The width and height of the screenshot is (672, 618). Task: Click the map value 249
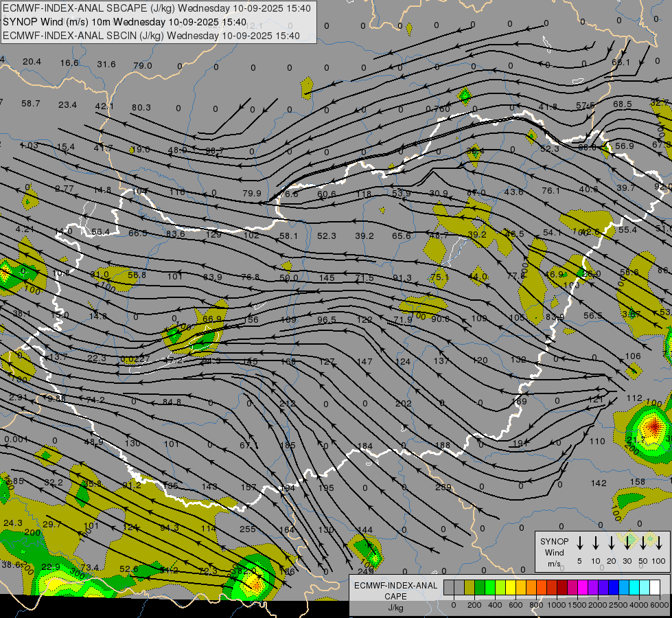[x=365, y=571]
